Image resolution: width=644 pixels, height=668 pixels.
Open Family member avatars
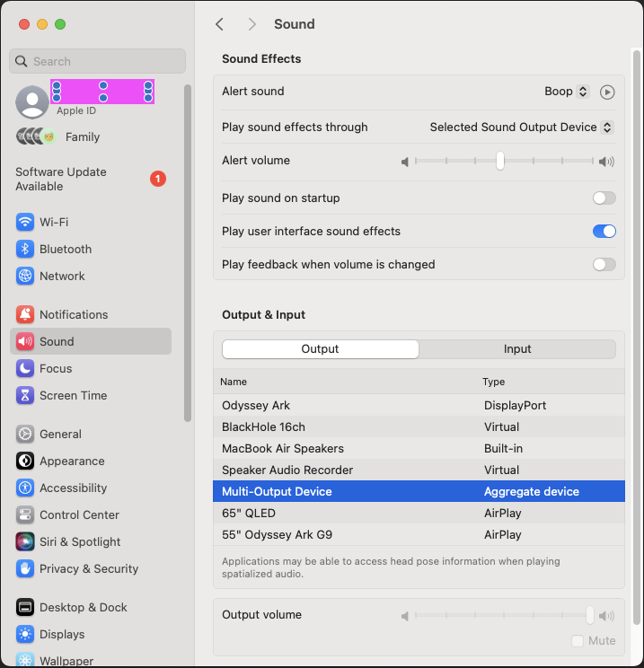(37, 136)
